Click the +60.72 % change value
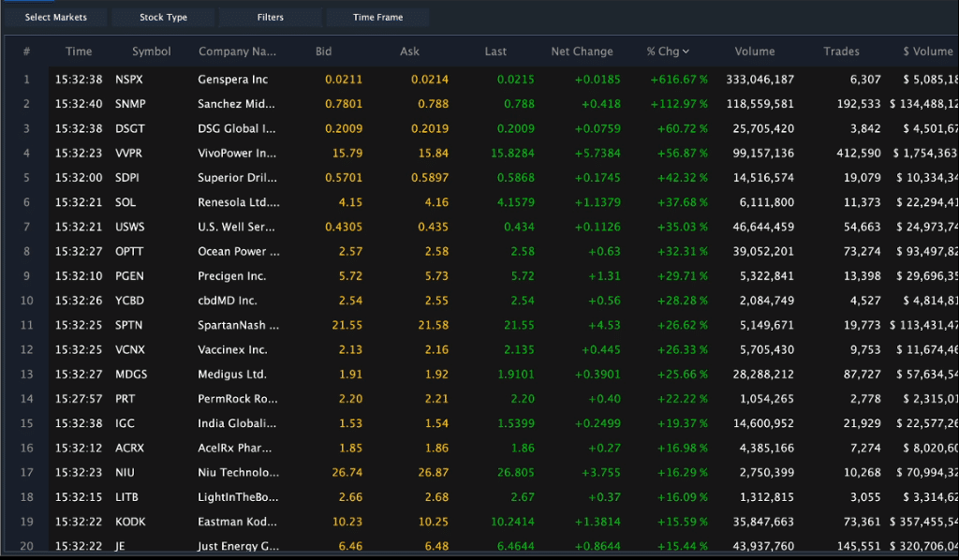 point(683,128)
